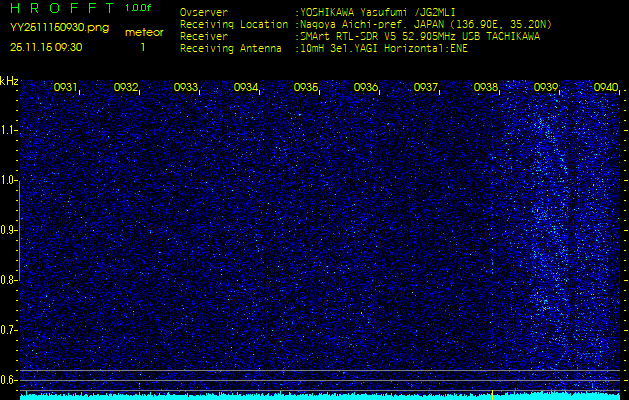Viewport: 629px width, 400px height.
Task: Click the 0.9 kHz axis label
Action: (7, 230)
